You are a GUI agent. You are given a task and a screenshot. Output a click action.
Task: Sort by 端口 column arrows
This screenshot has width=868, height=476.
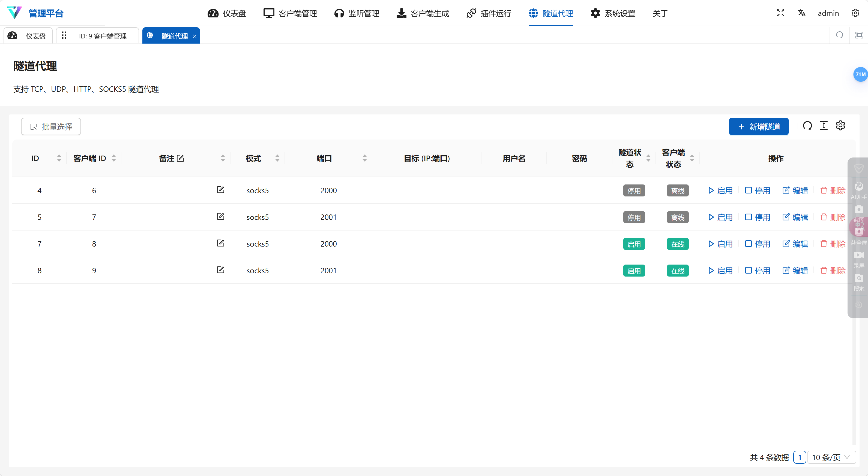click(364, 158)
